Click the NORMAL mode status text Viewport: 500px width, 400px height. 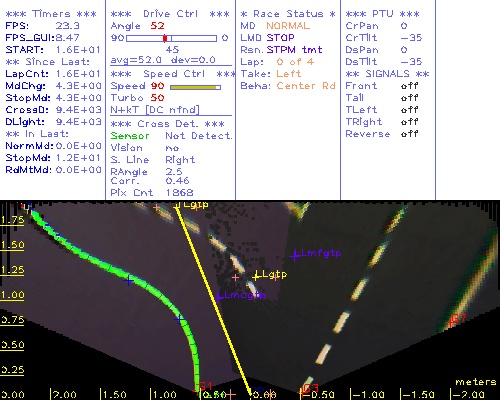(x=288, y=26)
